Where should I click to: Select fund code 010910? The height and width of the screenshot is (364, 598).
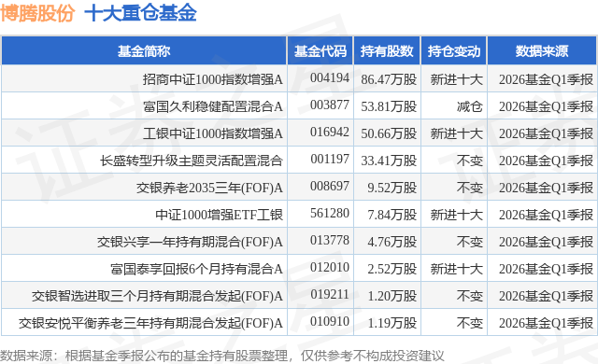(330, 321)
